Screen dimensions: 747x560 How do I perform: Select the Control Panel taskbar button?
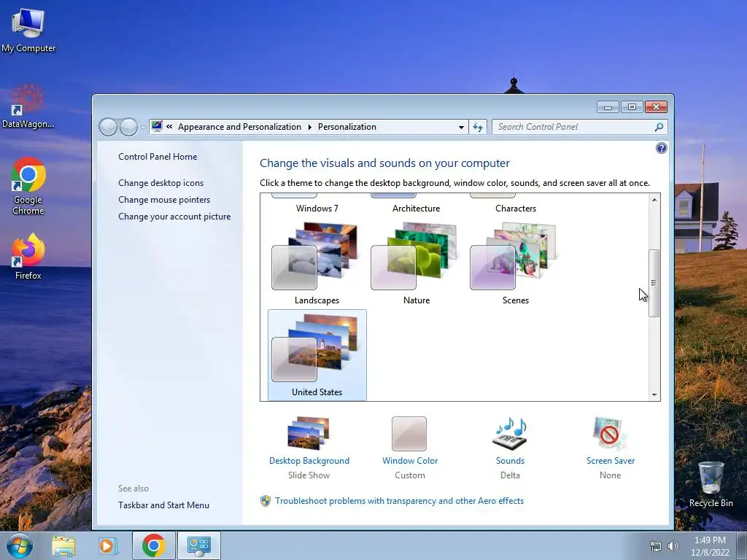click(199, 545)
